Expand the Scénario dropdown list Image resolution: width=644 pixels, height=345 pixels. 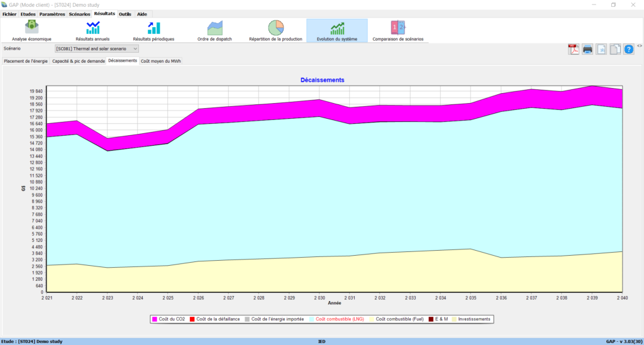pyautogui.click(x=135, y=48)
